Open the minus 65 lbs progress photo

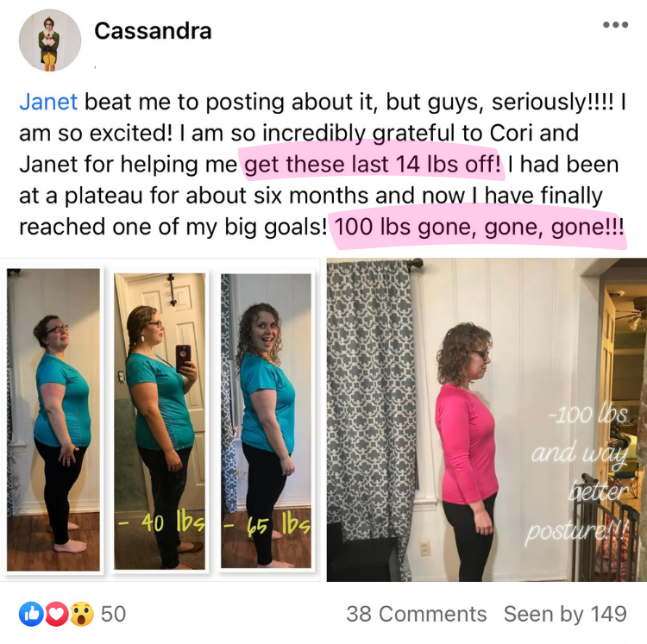267,421
